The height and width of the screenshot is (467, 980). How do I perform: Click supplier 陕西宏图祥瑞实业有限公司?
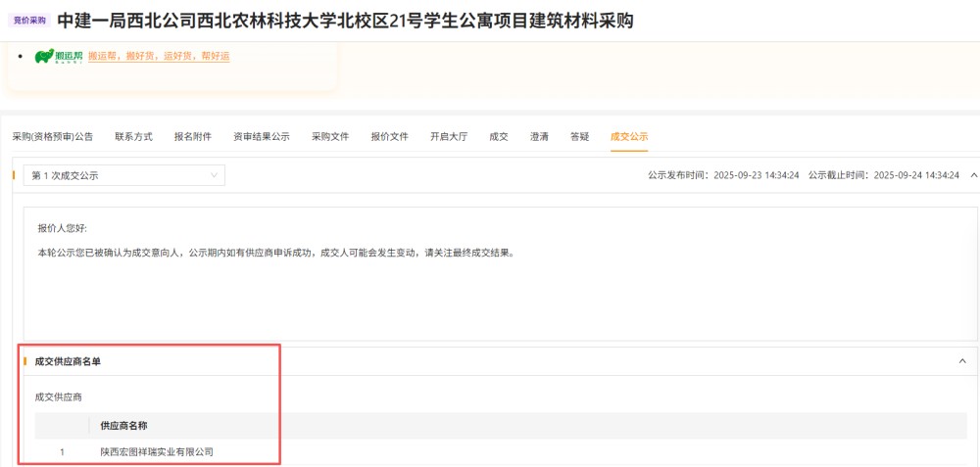[157, 451]
